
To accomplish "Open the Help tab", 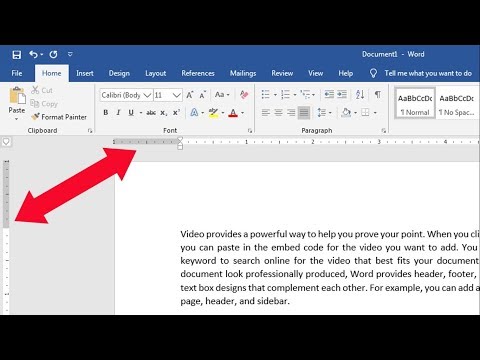I will point(346,73).
